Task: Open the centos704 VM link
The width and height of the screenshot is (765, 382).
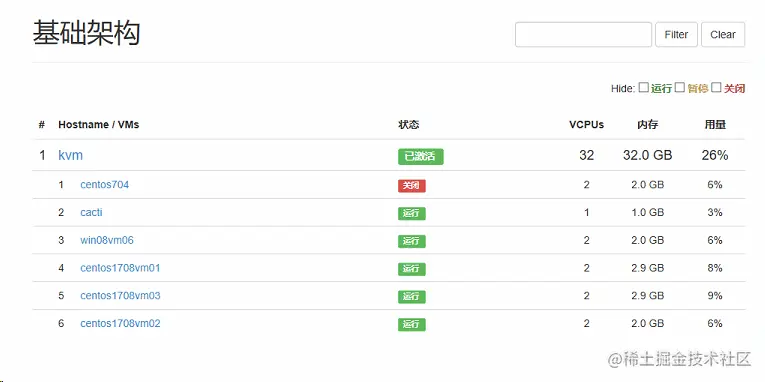Action: (x=104, y=185)
